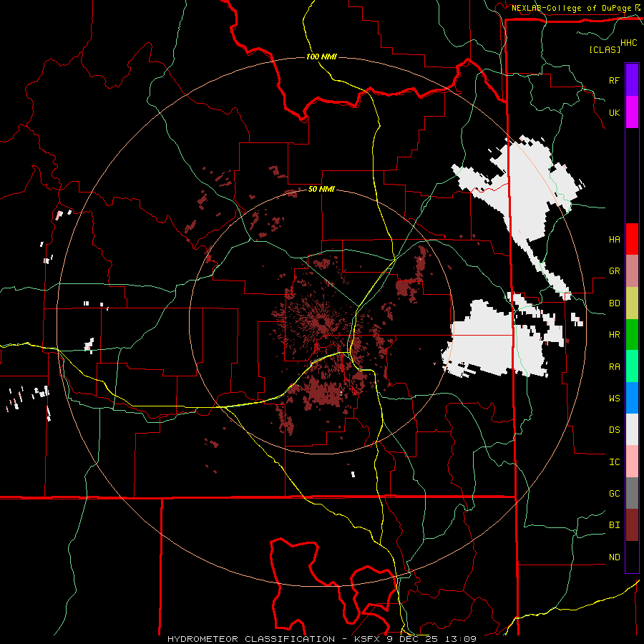Click the 50 NMI range ring label
Image resolution: width=644 pixels, height=644 pixels.
click(321, 189)
